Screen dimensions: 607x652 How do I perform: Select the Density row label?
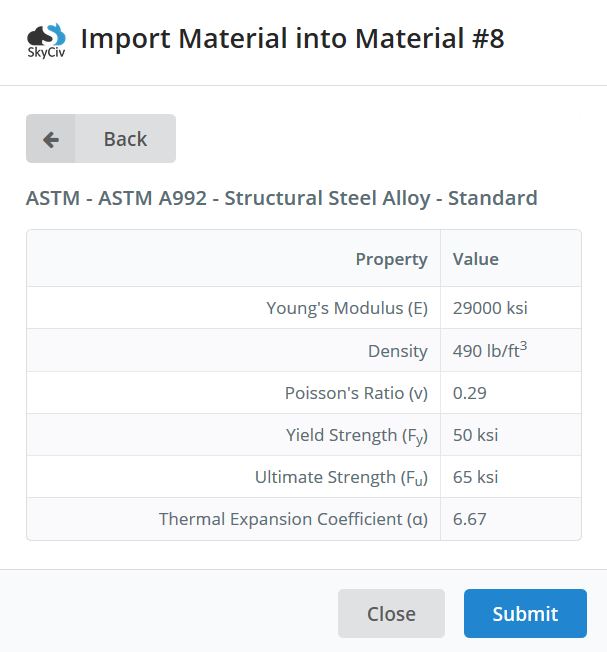click(x=397, y=351)
